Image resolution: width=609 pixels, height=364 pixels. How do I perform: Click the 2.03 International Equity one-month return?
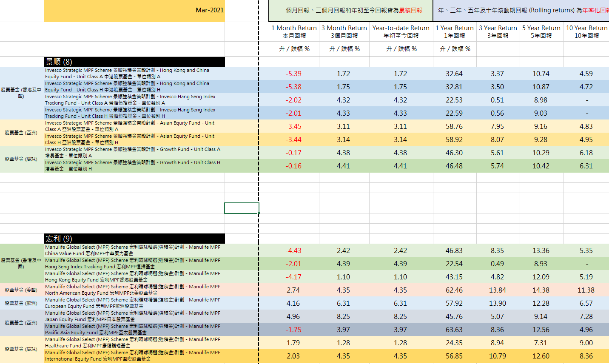pos(293,356)
